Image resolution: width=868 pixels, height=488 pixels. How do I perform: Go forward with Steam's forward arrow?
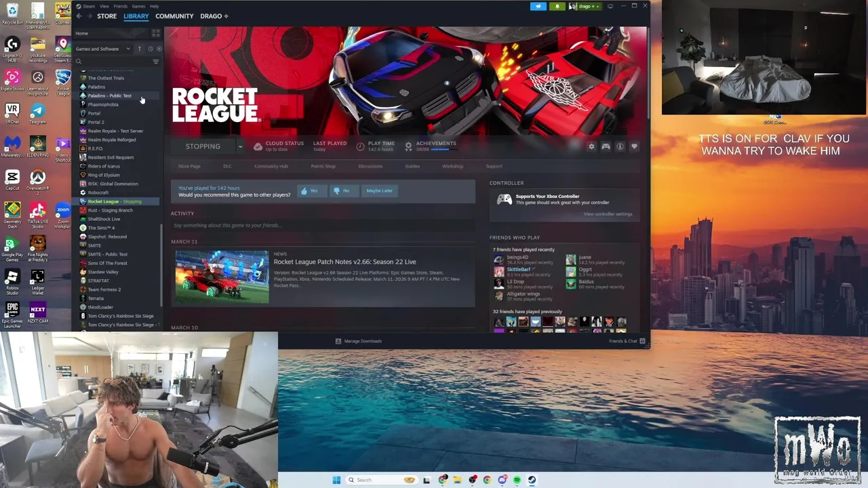point(90,16)
